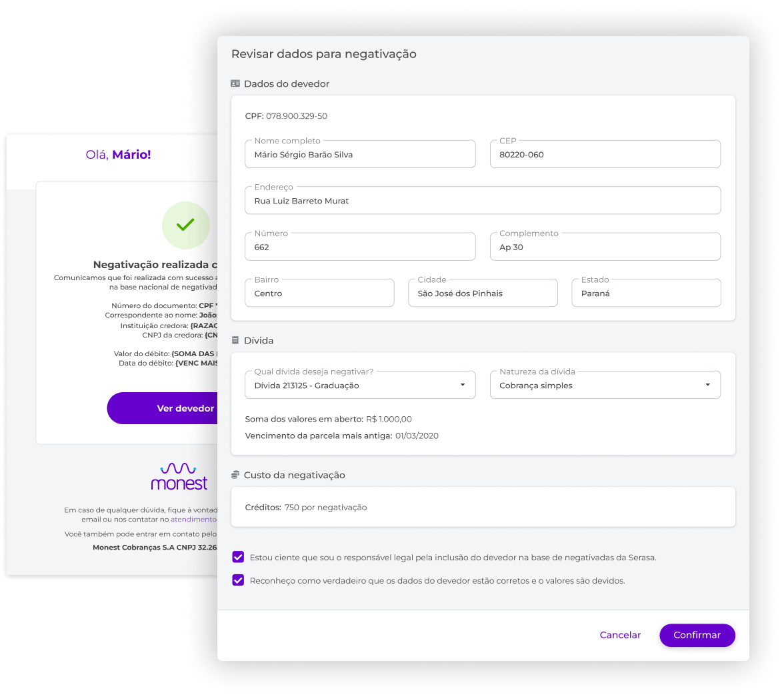Follow the atendimento email link
This screenshot has height=697, width=784.
[194, 519]
